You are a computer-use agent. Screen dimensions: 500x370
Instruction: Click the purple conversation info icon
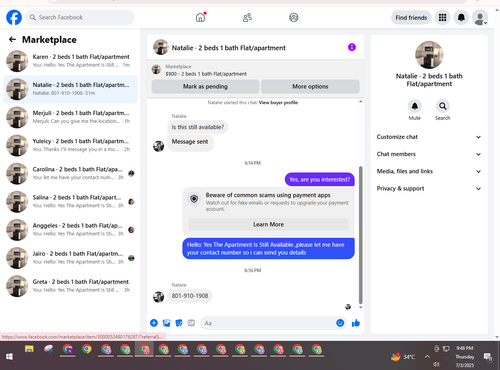pos(352,47)
